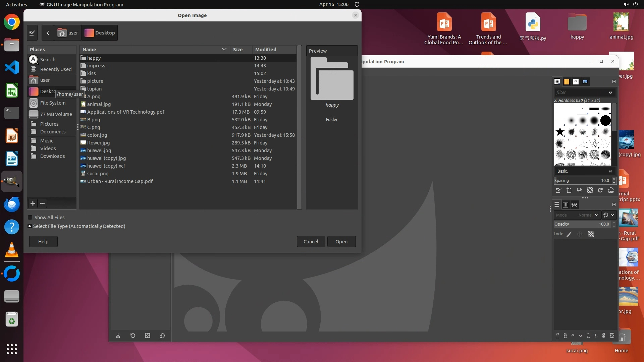
Task: Click the lock position and size icon
Action: pos(580,234)
